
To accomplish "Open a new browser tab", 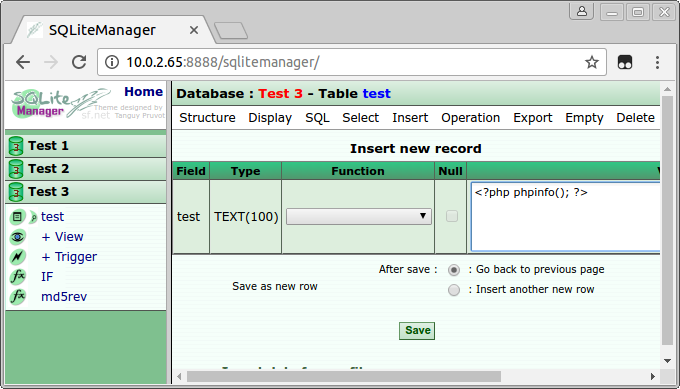I will pos(231,31).
